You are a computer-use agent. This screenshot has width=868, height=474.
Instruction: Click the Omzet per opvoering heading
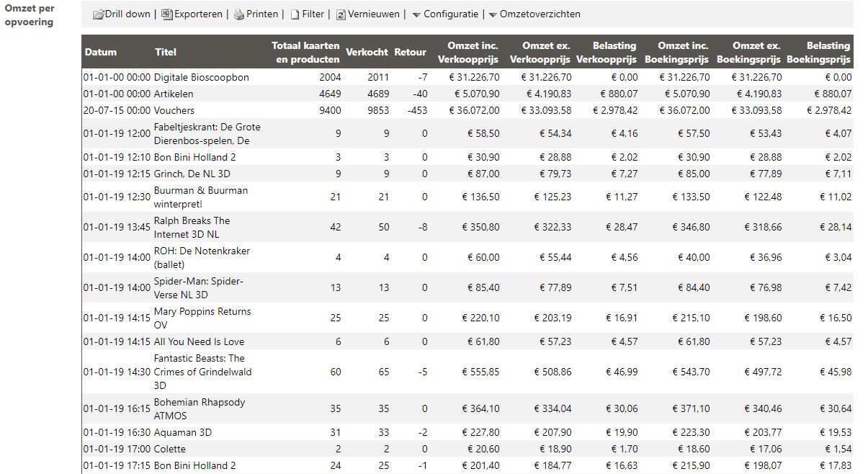(30, 14)
